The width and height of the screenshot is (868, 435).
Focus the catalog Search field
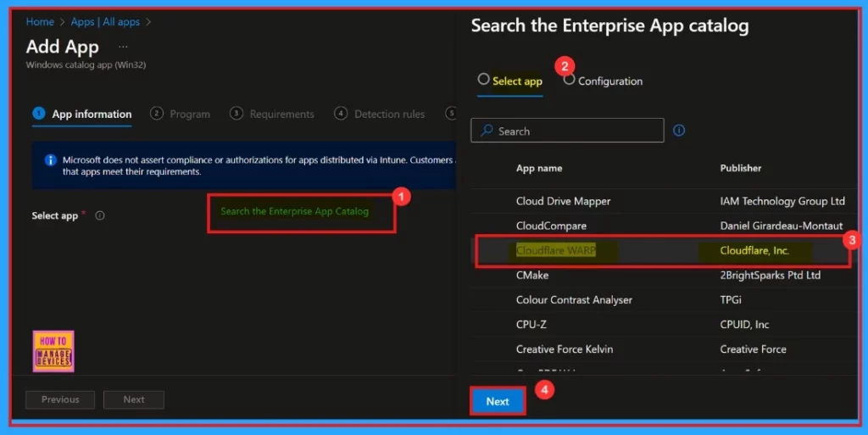(x=567, y=131)
